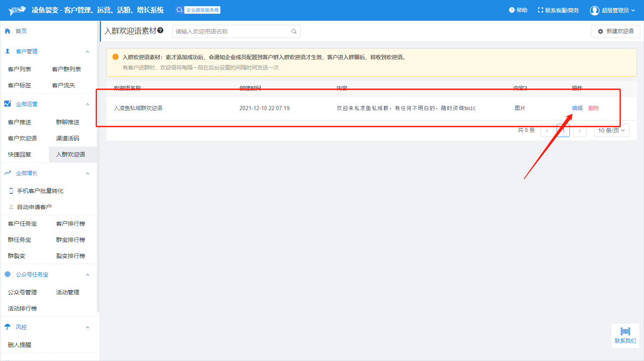Screen dimensions: 644x361
Task: Select 群裂变 in the sidebar
Action: (17, 256)
